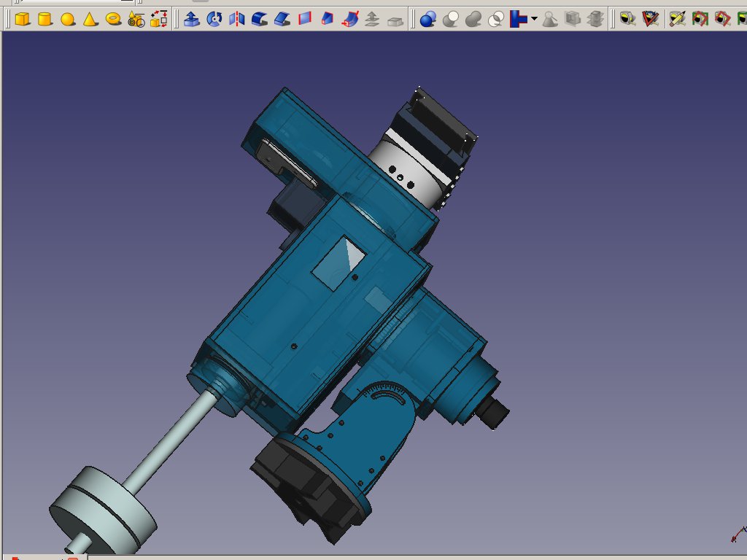This screenshot has height=560, width=747.
Task: Run the boolean operation tool
Action: click(x=428, y=19)
